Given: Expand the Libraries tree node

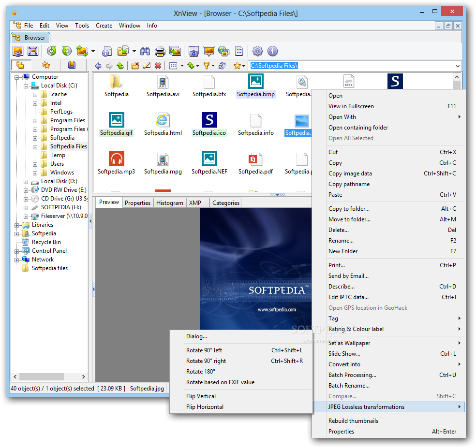Looking at the screenshot, I should point(17,225).
